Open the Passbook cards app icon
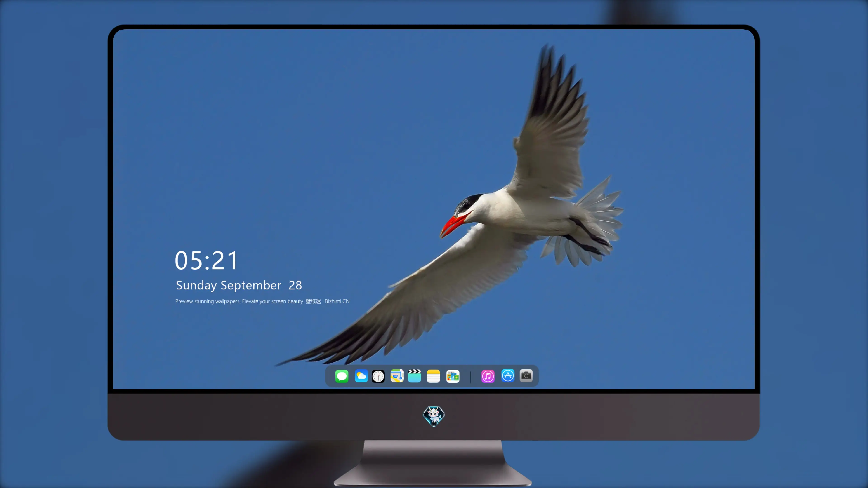Screen dimensions: 868x488 [x=453, y=376]
